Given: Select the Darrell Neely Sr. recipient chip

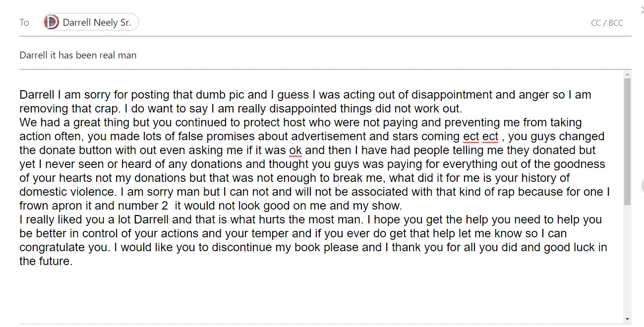Looking at the screenshot, I should coord(91,22).
